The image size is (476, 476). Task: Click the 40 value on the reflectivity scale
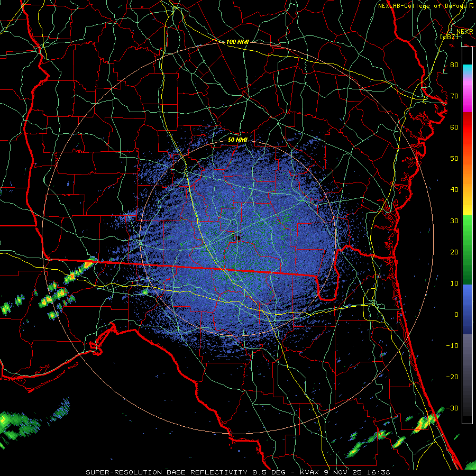[x=454, y=190]
